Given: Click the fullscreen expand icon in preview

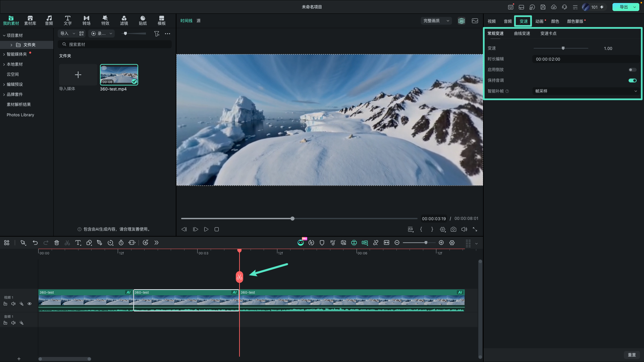Looking at the screenshot, I should click(x=475, y=229).
